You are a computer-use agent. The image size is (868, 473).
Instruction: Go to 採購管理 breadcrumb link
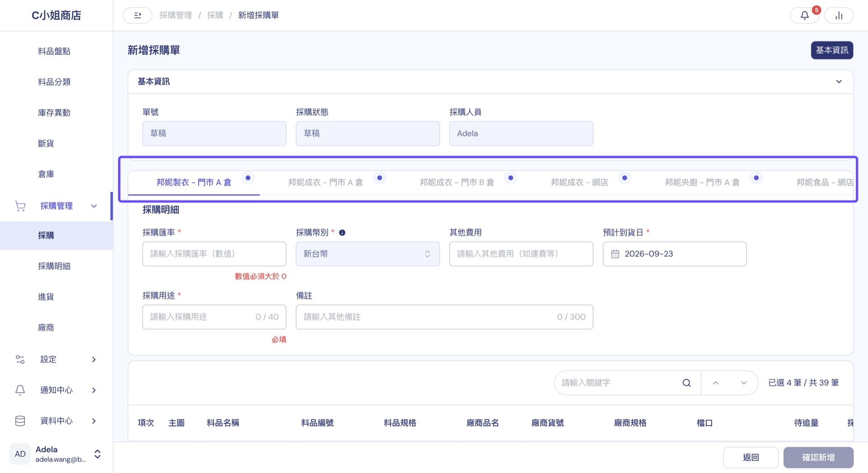pyautogui.click(x=176, y=15)
